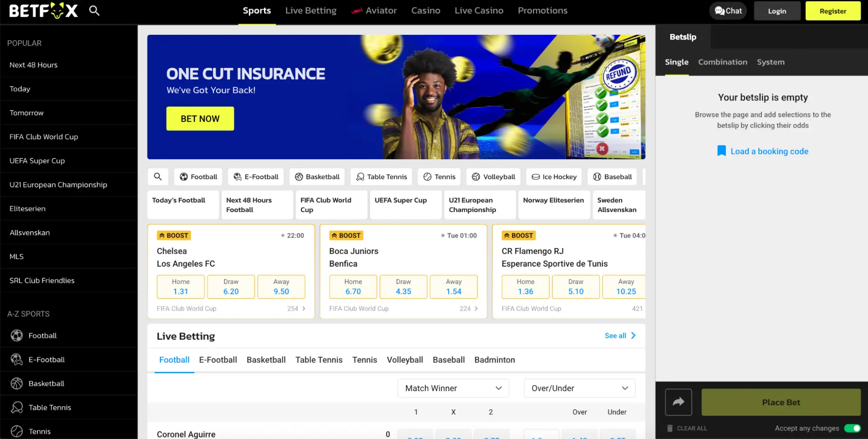Click the share arrow icon in betslip
This screenshot has width=868, height=439.
678,402
